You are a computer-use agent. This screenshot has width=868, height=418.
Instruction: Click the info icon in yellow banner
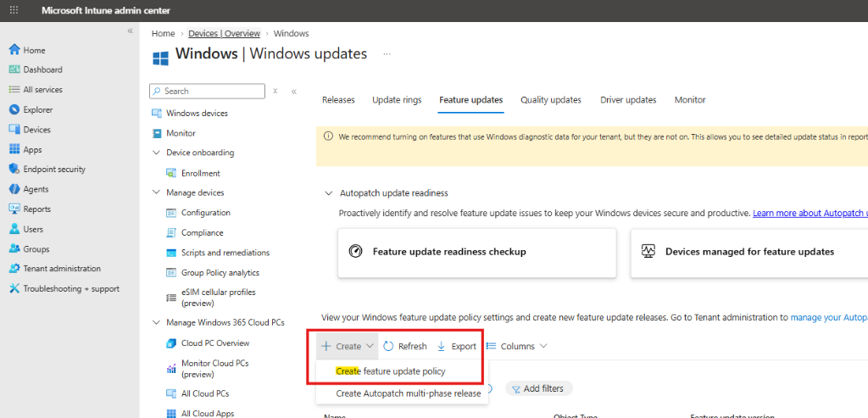(x=328, y=137)
